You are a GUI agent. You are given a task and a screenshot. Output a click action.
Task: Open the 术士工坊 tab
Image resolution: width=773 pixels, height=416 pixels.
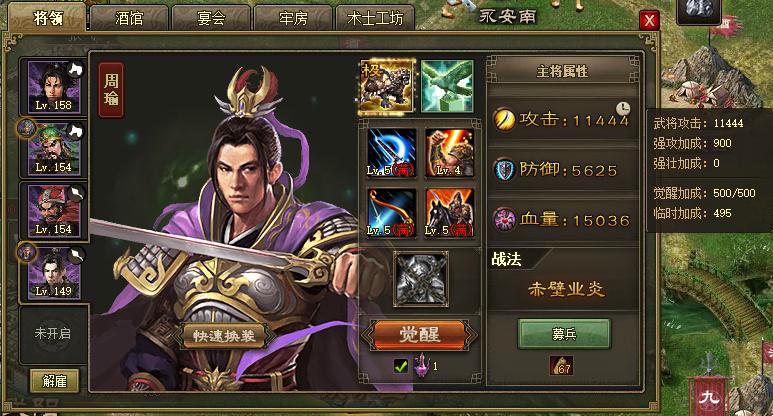pos(375,19)
